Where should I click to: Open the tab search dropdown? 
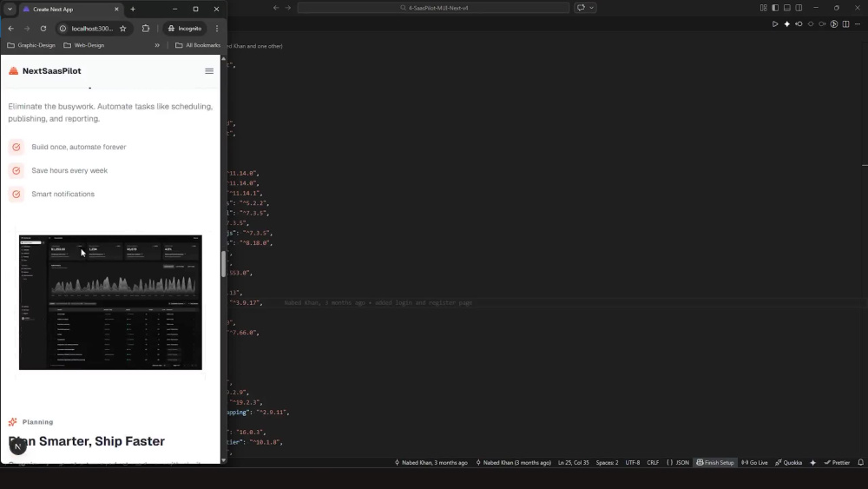pos(10,10)
